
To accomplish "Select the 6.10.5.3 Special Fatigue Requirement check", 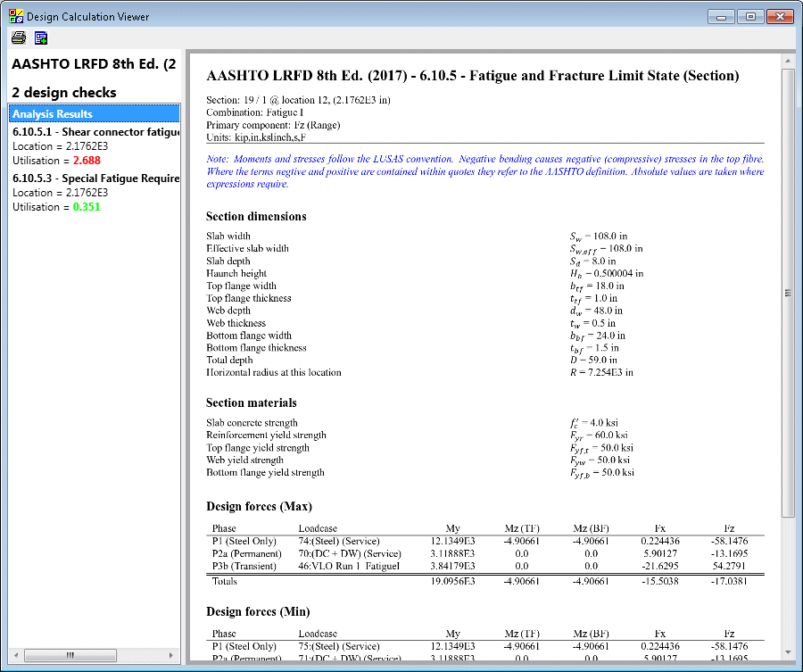I will pyautogui.click(x=95, y=178).
